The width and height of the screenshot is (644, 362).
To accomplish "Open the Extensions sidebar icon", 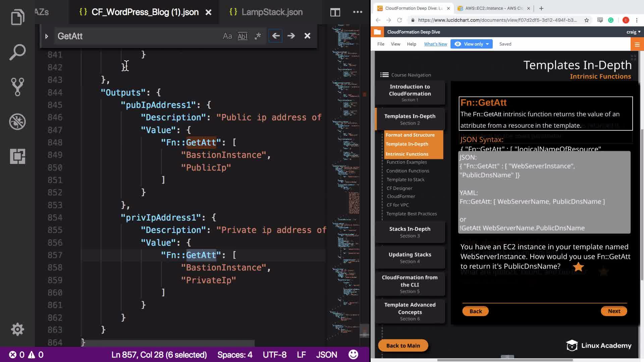I will click(17, 156).
